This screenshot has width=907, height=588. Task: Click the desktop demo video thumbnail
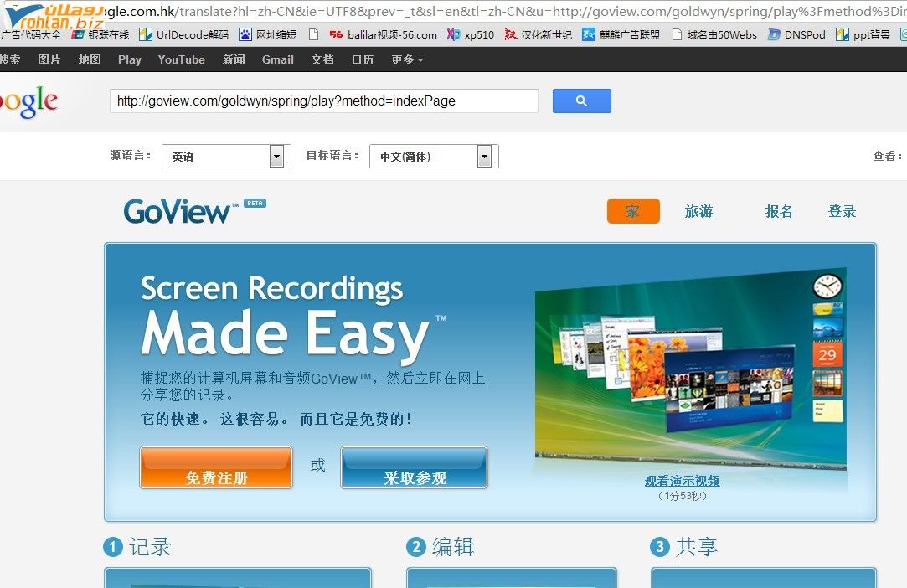691,369
